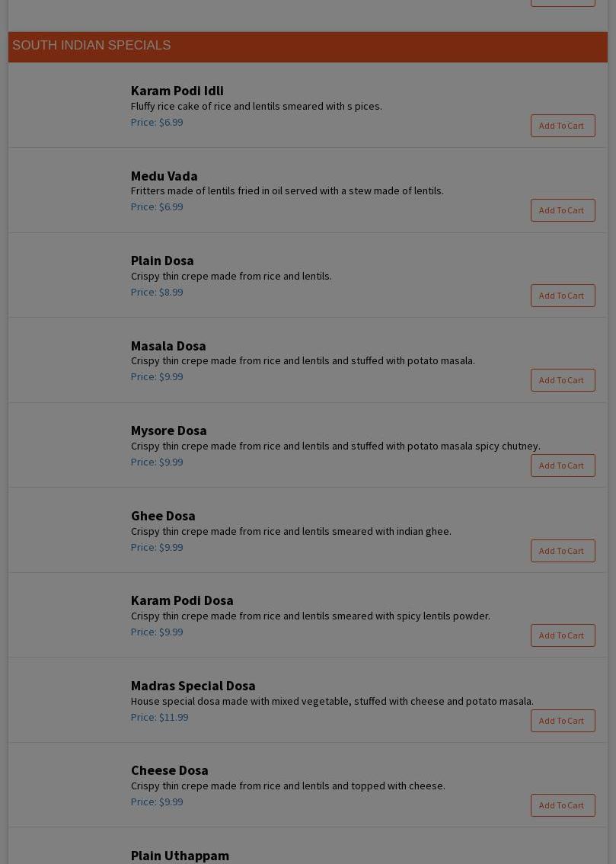This screenshot has height=864, width=616.
Task: Add Medu Vada to cart
Action: coord(562,210)
